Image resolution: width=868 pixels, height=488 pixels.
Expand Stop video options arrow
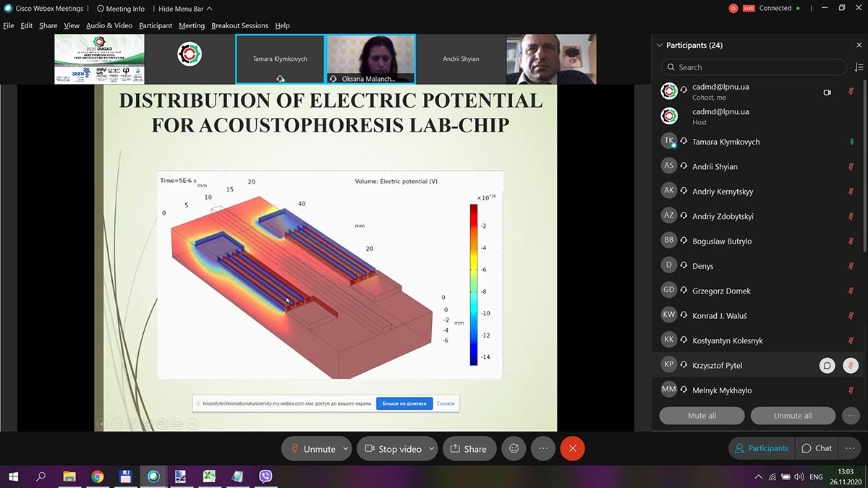click(x=432, y=448)
